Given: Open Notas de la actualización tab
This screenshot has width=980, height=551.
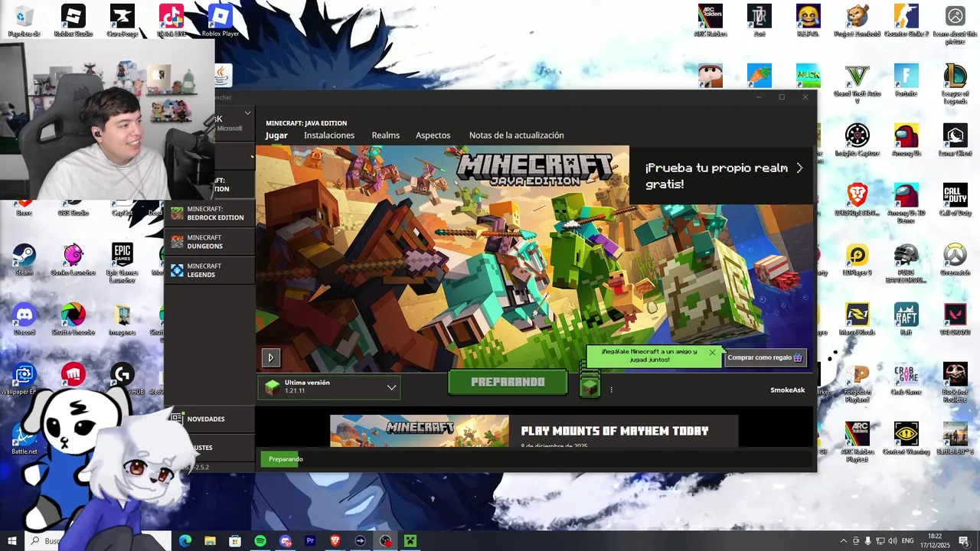Looking at the screenshot, I should tap(517, 135).
